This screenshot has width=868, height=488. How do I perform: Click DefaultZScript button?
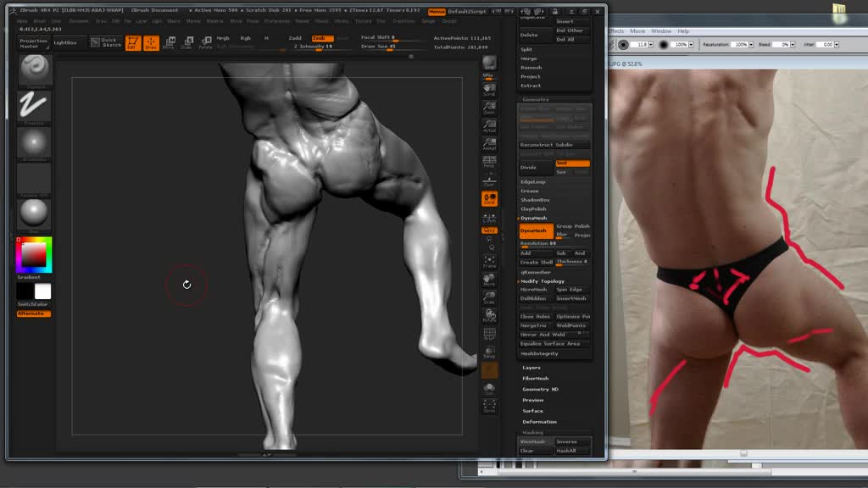pyautogui.click(x=467, y=12)
